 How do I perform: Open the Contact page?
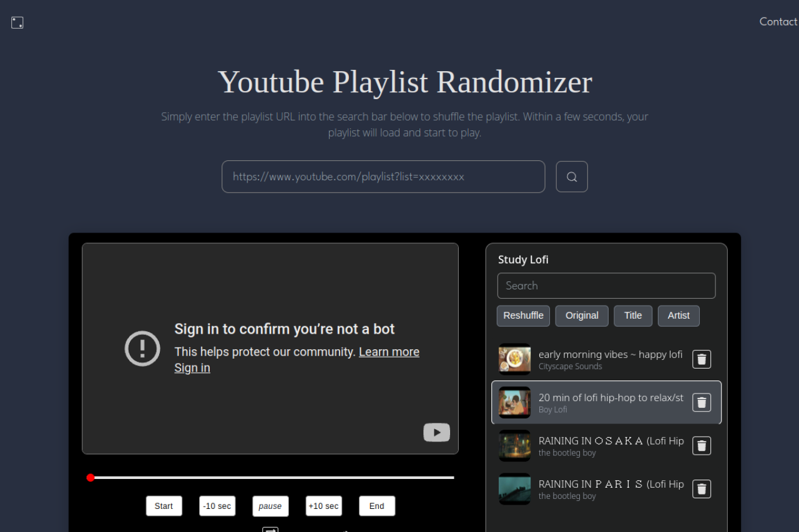[778, 21]
